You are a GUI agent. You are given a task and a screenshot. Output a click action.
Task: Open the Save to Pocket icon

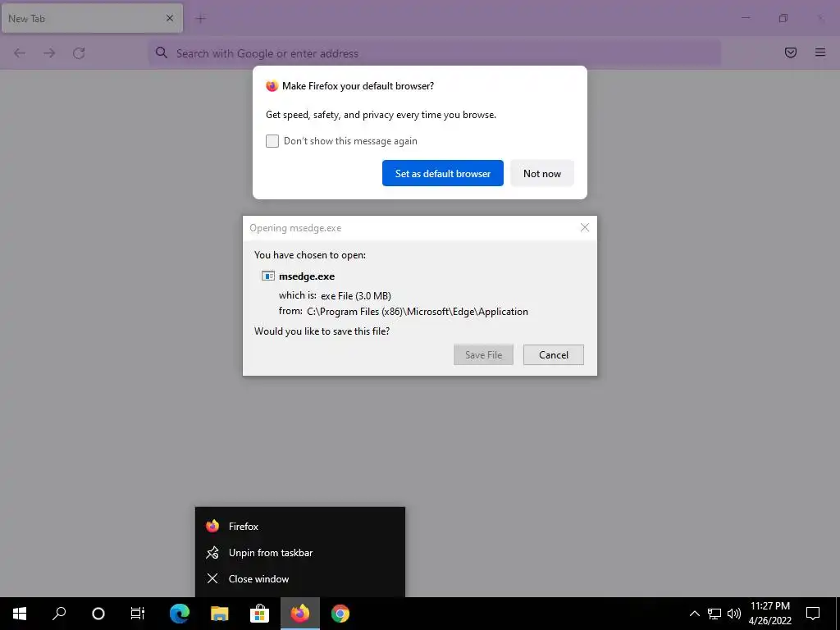point(791,52)
